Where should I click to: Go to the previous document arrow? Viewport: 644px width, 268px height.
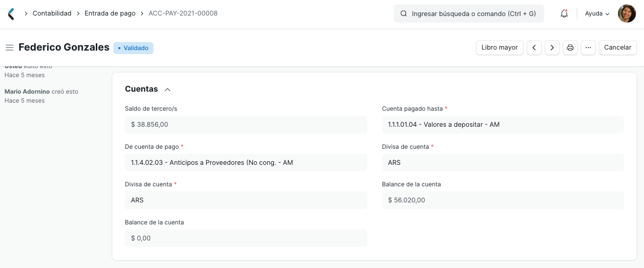534,48
